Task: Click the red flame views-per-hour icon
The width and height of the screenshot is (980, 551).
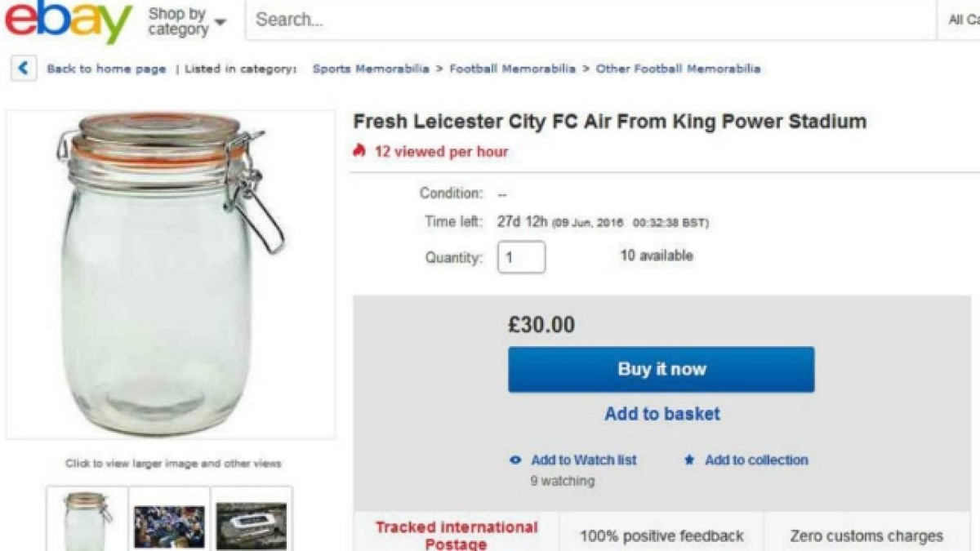Action: (359, 151)
